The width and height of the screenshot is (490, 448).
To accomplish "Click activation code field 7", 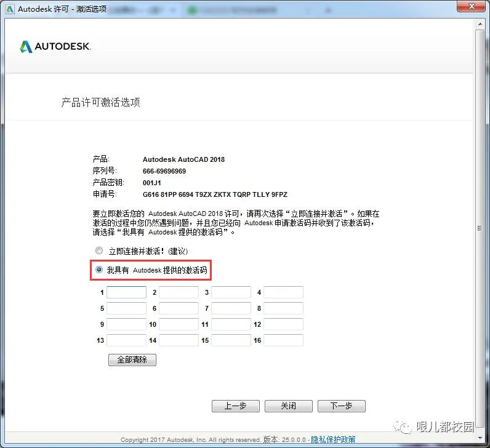I will [231, 308].
